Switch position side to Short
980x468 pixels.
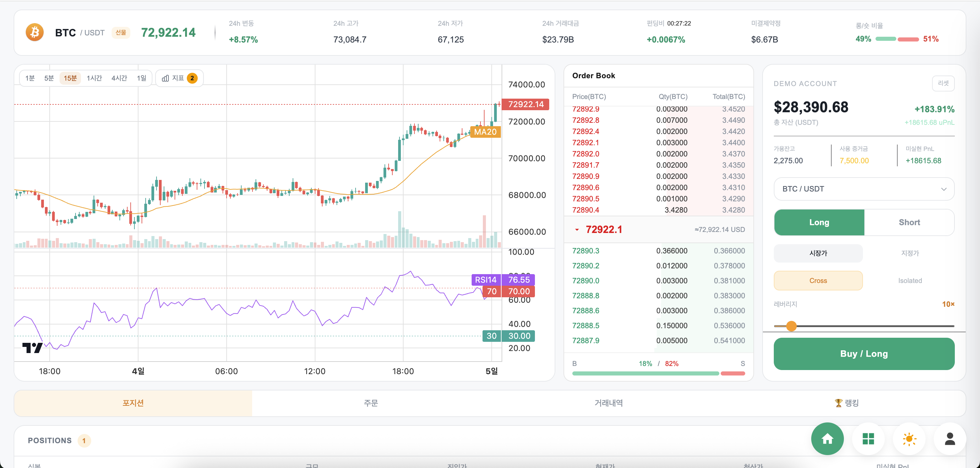[909, 222]
